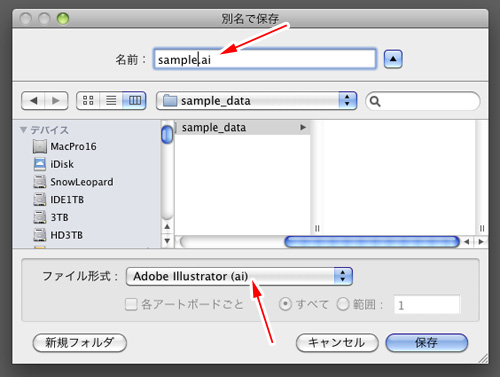Switch to column view mode
The image size is (500, 377).
pos(134,100)
